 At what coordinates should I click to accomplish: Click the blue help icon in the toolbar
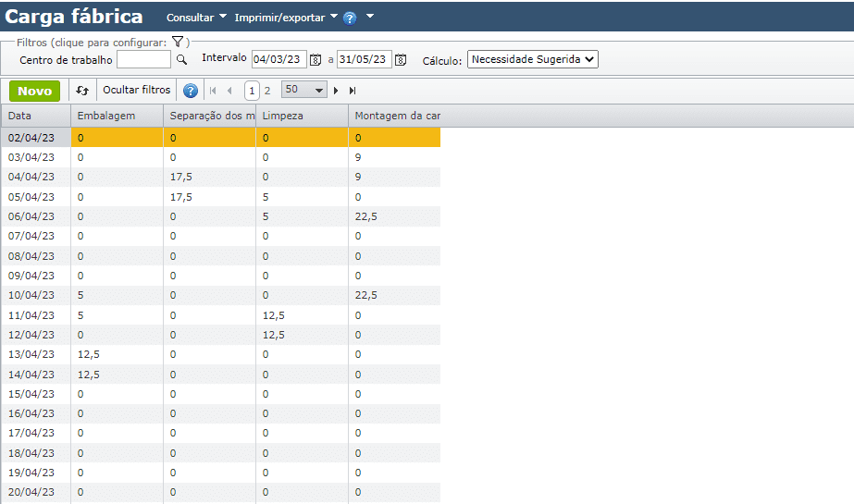(x=191, y=91)
